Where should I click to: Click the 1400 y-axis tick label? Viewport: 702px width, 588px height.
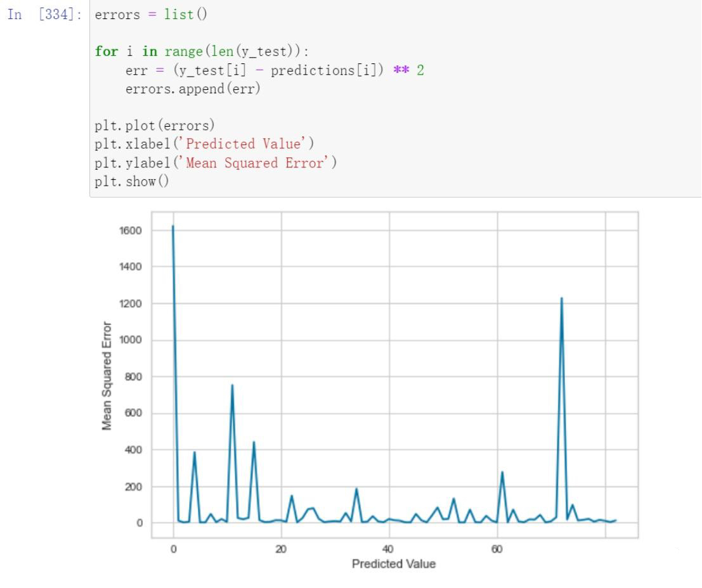coord(130,267)
